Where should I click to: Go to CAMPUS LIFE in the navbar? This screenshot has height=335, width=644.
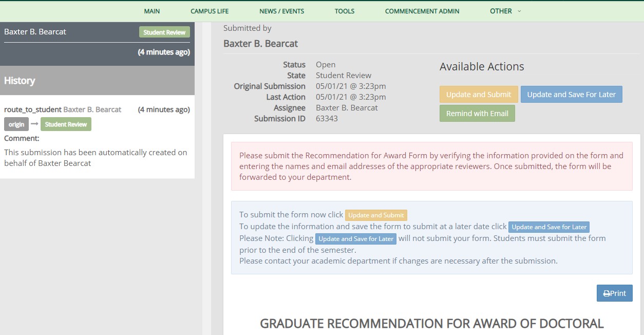coord(210,11)
